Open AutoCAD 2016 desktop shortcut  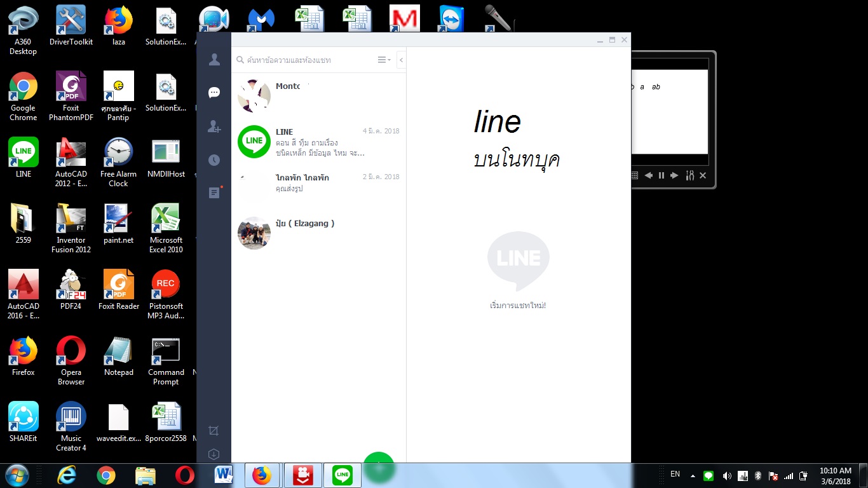click(24, 295)
